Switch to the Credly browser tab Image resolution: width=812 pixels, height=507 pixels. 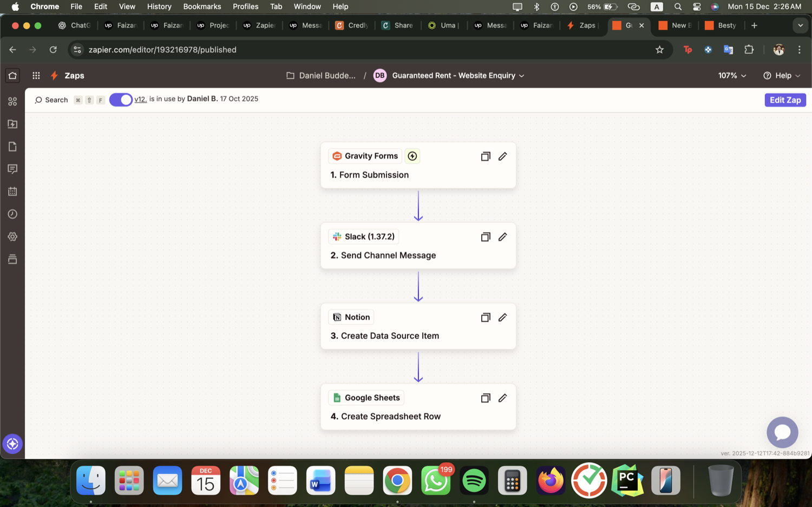tap(352, 25)
